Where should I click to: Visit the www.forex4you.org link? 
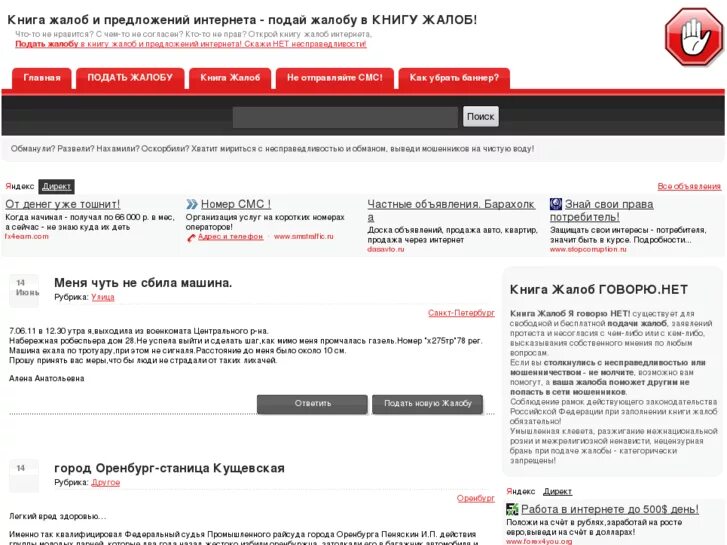[539, 541]
